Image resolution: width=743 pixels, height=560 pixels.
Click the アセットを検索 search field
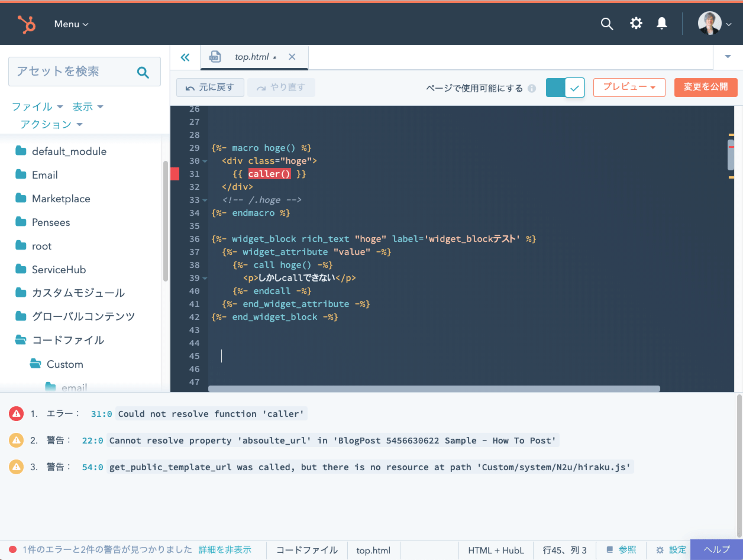click(x=74, y=72)
